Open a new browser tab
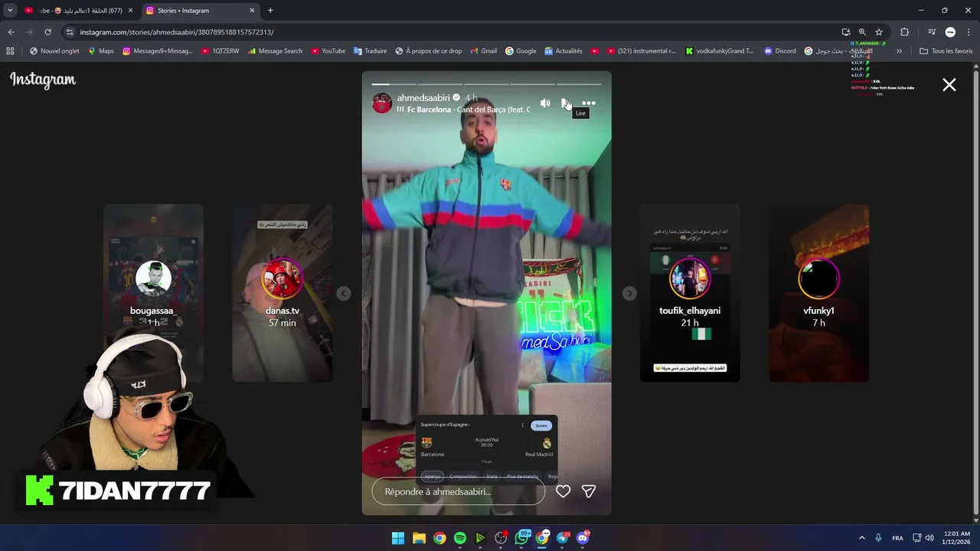 (270, 11)
